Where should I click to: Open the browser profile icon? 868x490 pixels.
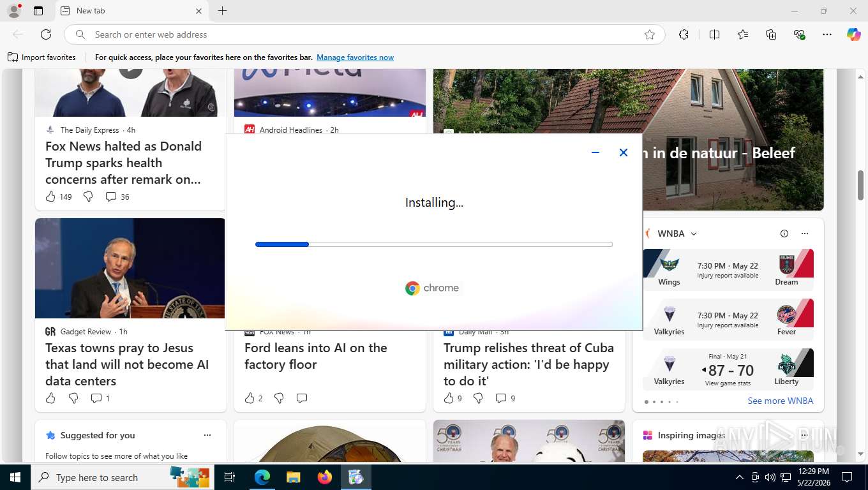[14, 11]
